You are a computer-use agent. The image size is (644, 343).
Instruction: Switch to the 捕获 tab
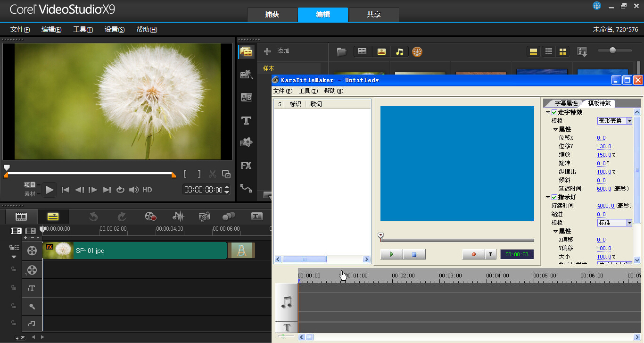[x=272, y=15]
